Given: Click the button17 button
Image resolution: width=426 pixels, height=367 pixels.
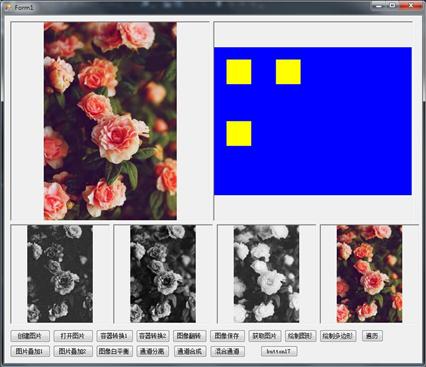Looking at the screenshot, I should (279, 351).
